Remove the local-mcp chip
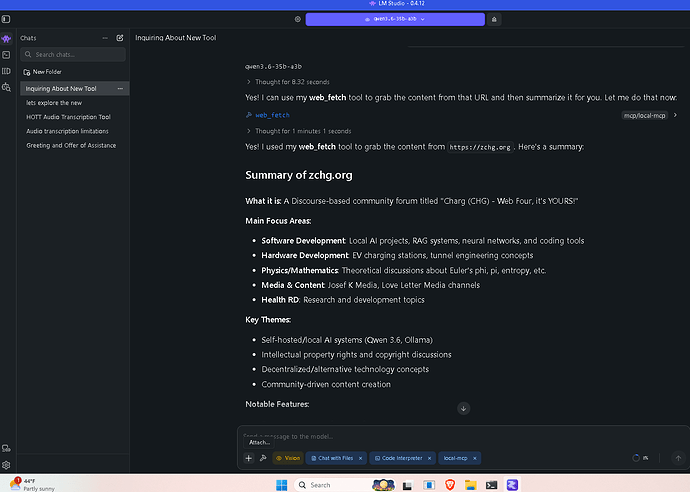 [x=475, y=459]
